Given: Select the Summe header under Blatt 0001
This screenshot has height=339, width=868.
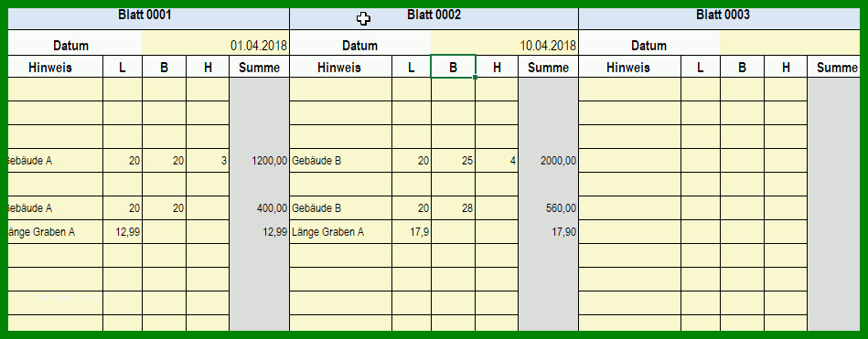Looking at the screenshot, I should 259,68.
